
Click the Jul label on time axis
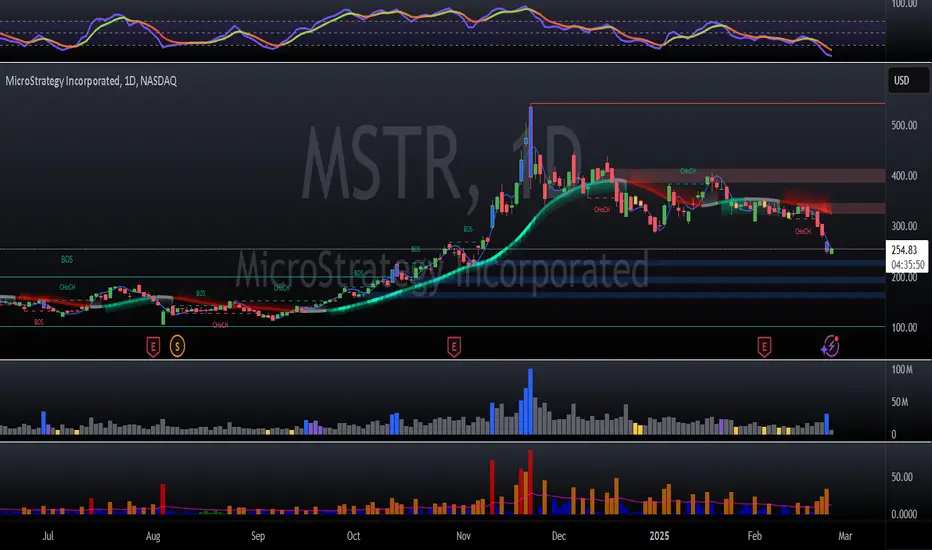[x=48, y=536]
